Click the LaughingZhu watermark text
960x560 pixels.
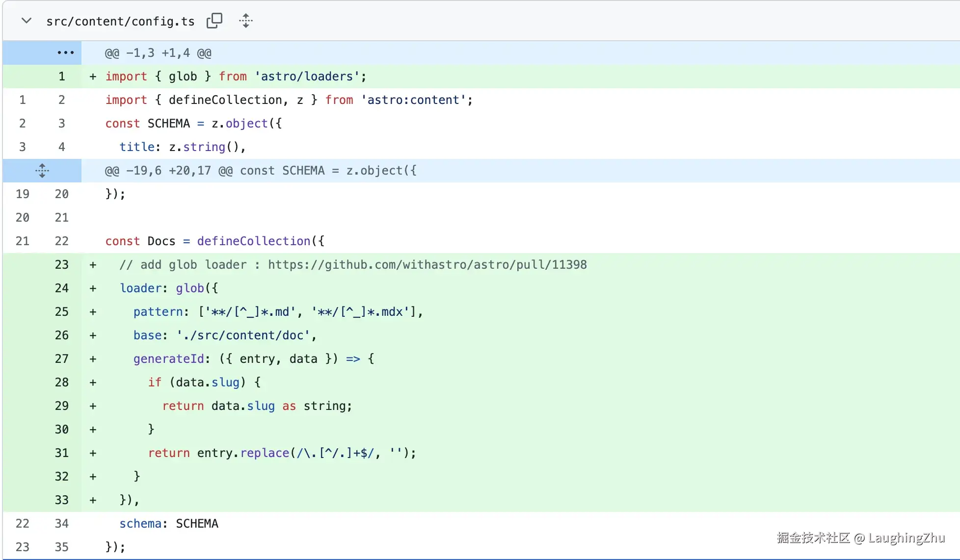[906, 538]
